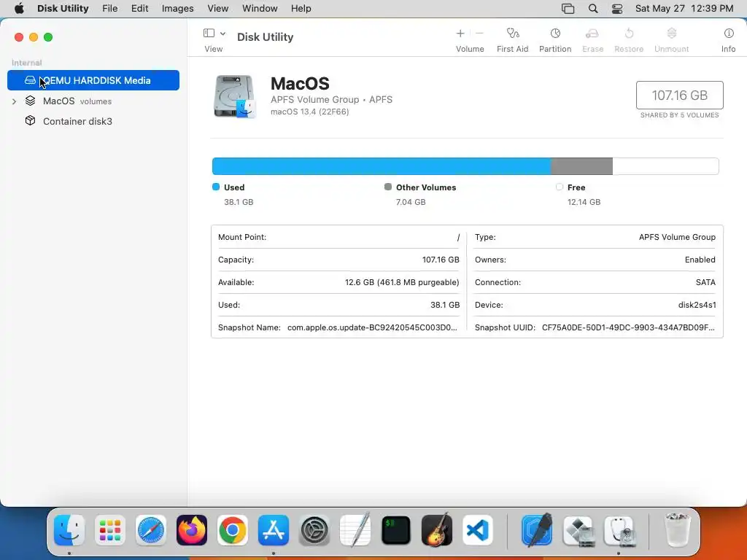Click the Snapshot Name value text
The height and width of the screenshot is (560, 747).
[x=372, y=327]
